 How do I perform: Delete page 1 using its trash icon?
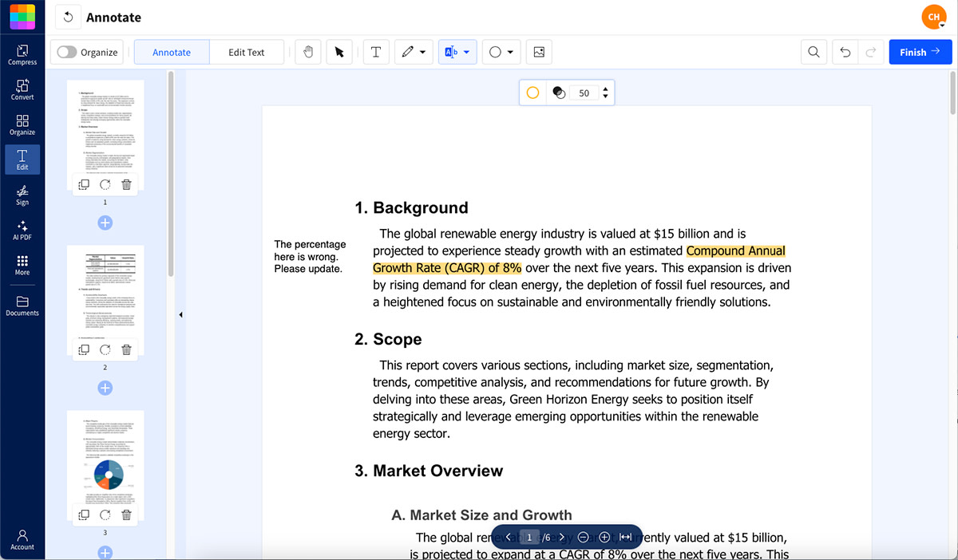(x=125, y=183)
